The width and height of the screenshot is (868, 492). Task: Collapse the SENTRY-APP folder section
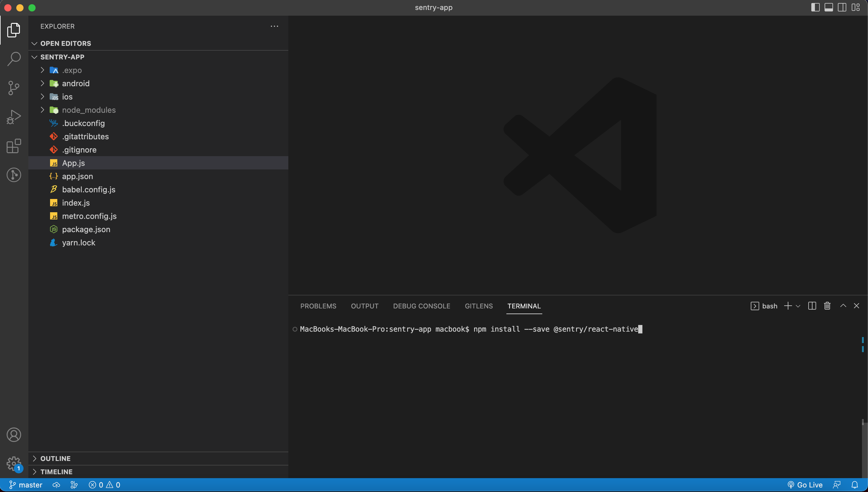(x=158, y=57)
